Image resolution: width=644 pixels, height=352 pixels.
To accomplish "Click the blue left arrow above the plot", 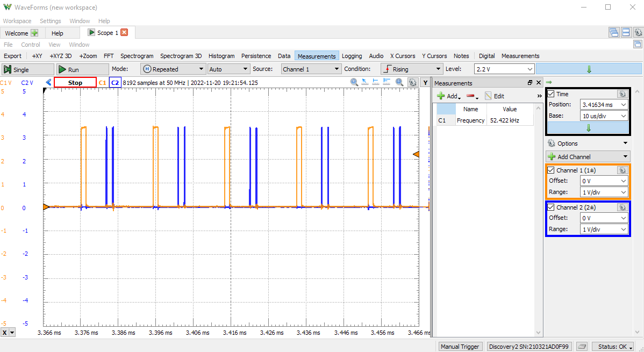I will pyautogui.click(x=48, y=83).
